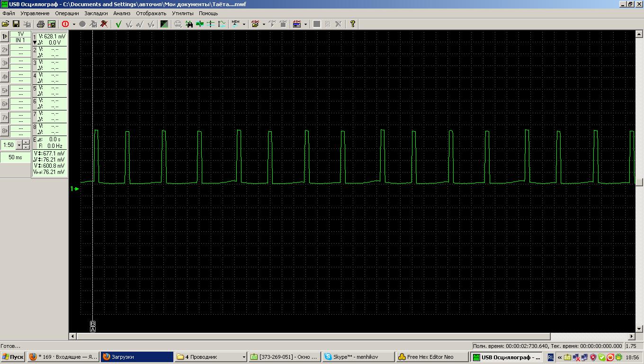Screen dimensions: 644x364
Task: Toggle channel 2 button in the left panel
Action: [x=5, y=50]
